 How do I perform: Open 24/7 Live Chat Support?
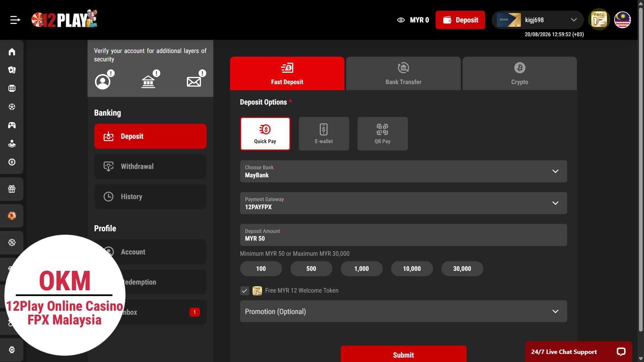pos(579,352)
